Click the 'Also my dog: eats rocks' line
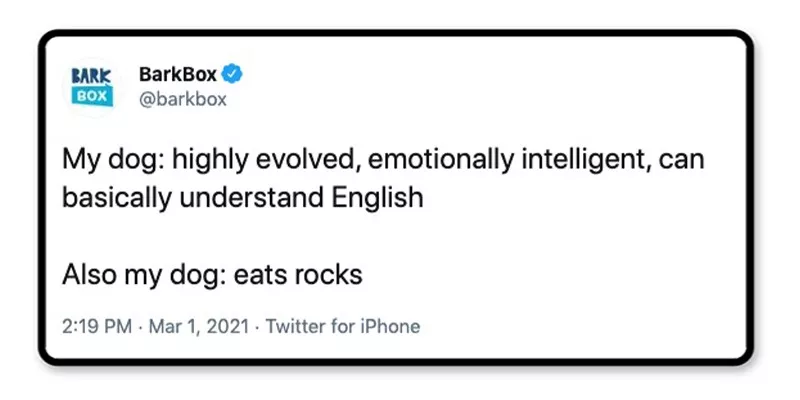The width and height of the screenshot is (800, 400). (212, 276)
